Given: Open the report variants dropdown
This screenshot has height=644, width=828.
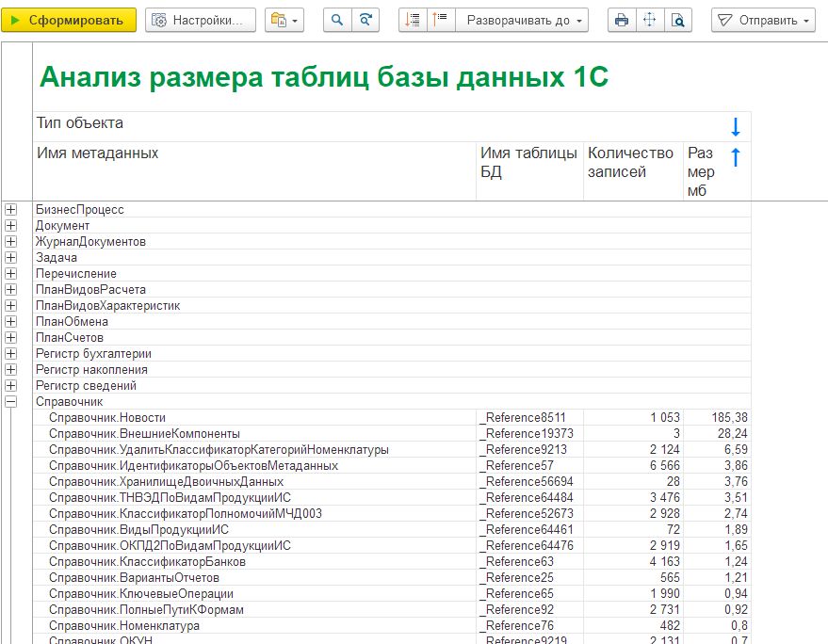Looking at the screenshot, I should click(x=284, y=20).
